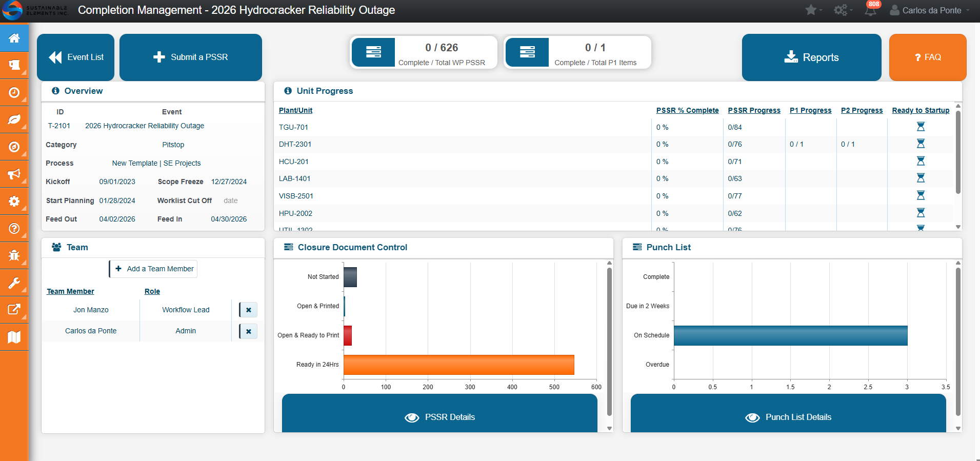
Task: Click the red Open & Ready to Print bar
Action: pyautogui.click(x=348, y=335)
